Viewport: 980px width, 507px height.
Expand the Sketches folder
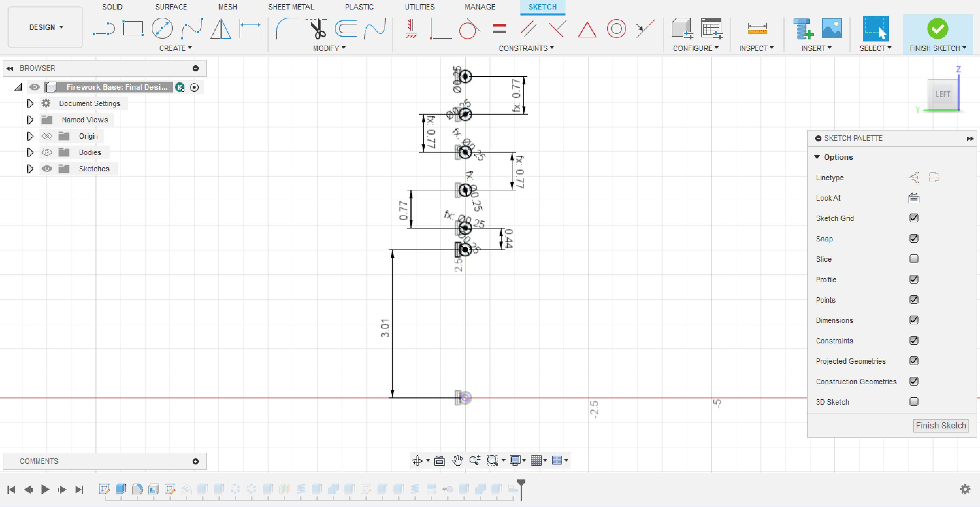[x=30, y=169]
